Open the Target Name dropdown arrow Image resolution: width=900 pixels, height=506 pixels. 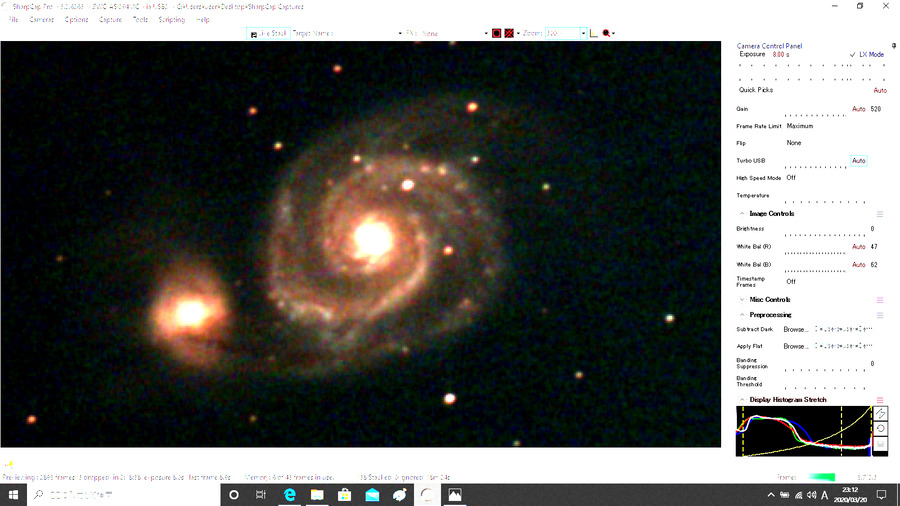400,33
